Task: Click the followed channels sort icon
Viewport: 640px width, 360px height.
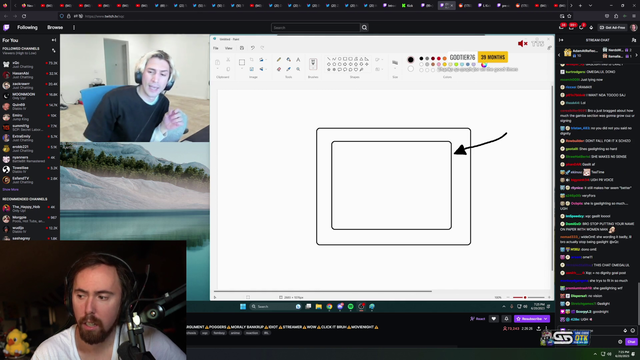Action: tap(53, 50)
